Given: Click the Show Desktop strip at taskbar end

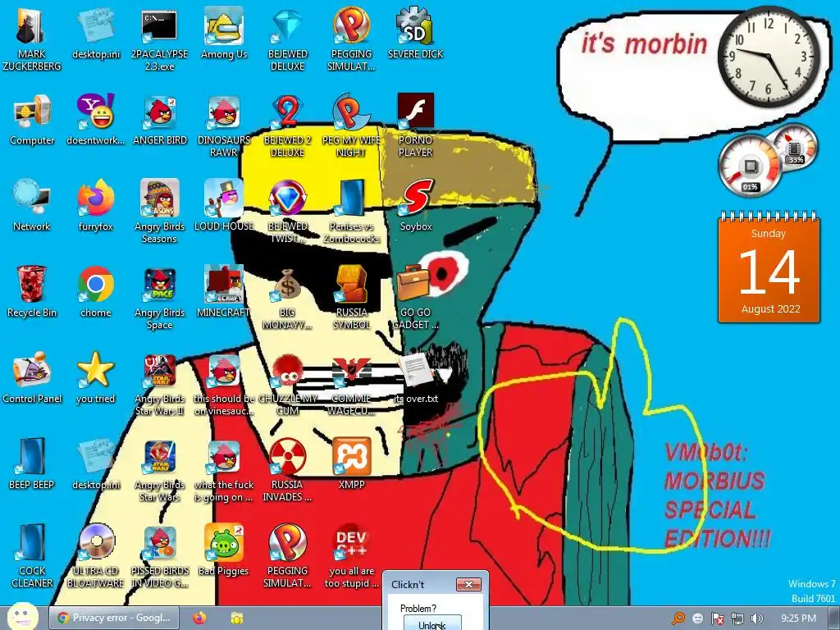Looking at the screenshot, I should 836,619.
